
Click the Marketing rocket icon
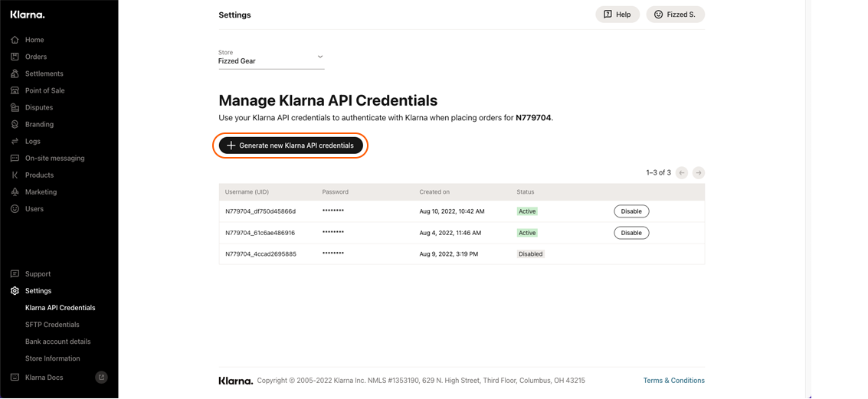tap(15, 192)
